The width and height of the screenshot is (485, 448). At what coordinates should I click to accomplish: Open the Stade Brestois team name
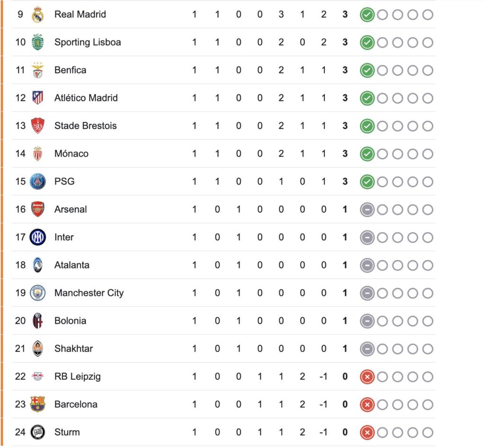[86, 126]
